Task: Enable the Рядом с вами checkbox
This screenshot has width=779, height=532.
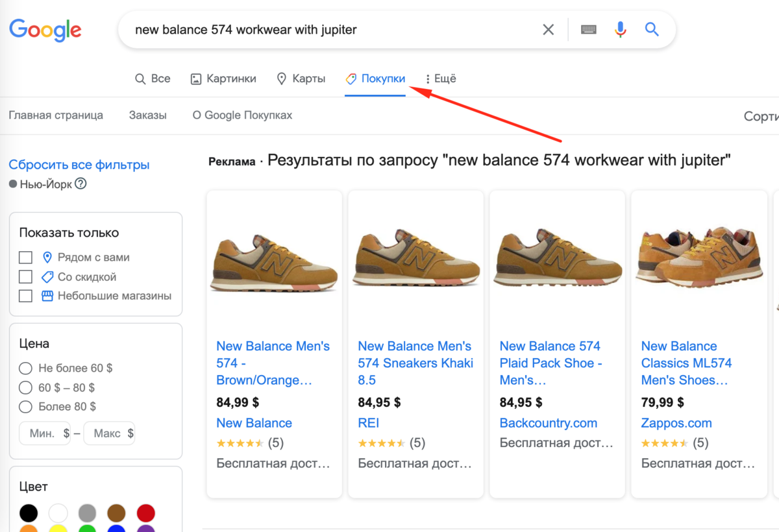Action: pos(25,257)
